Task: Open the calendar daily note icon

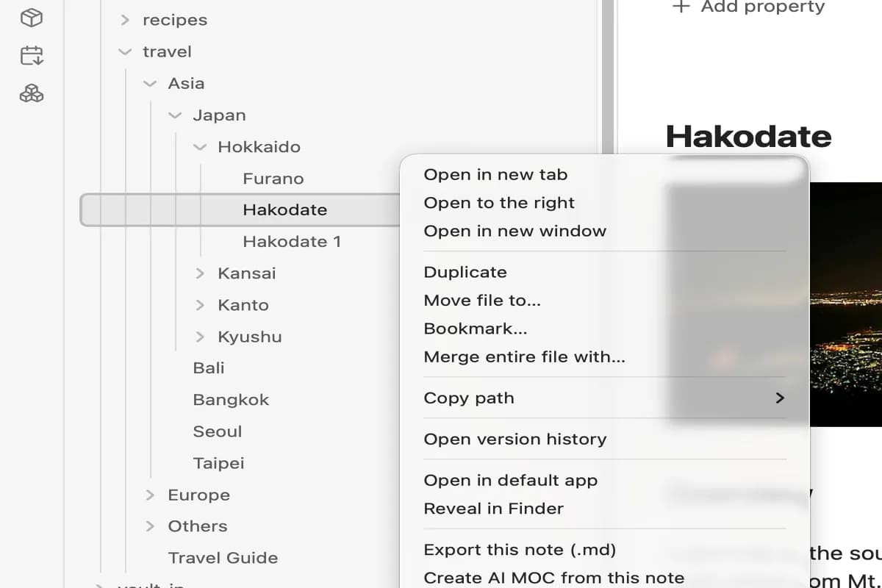Action: [32, 55]
